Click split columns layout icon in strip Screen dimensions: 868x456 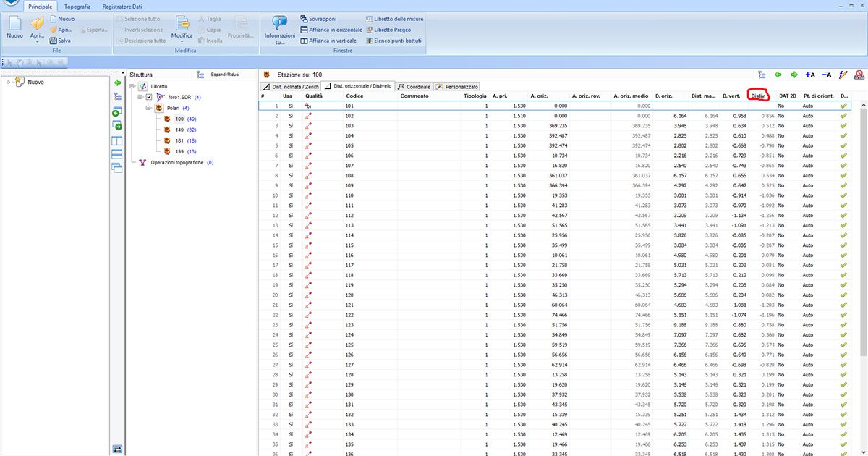pos(117,141)
